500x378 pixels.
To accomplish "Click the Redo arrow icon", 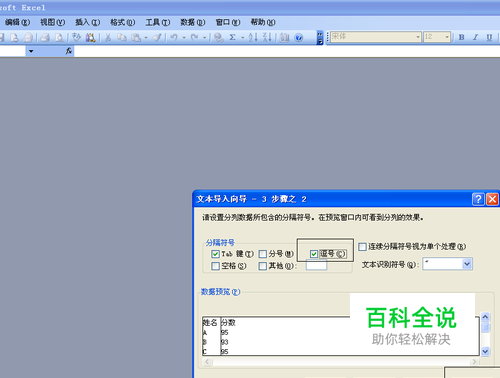I will (x=195, y=37).
